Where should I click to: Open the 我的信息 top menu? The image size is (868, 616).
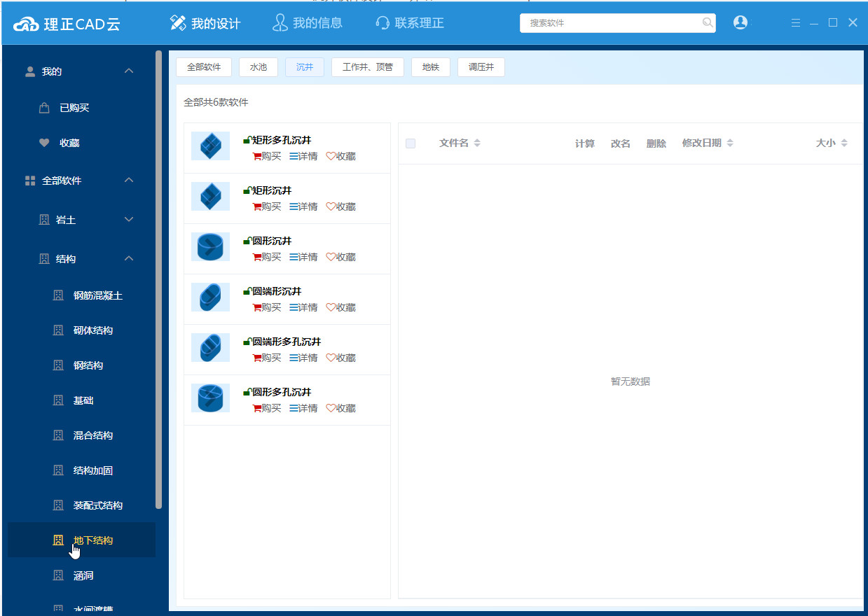click(x=308, y=23)
